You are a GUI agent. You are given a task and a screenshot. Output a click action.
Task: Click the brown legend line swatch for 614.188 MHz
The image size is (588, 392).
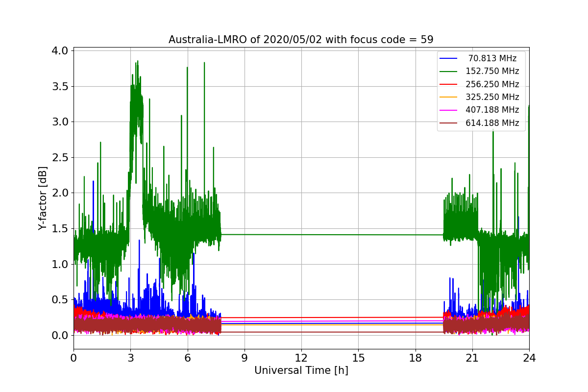(449, 123)
